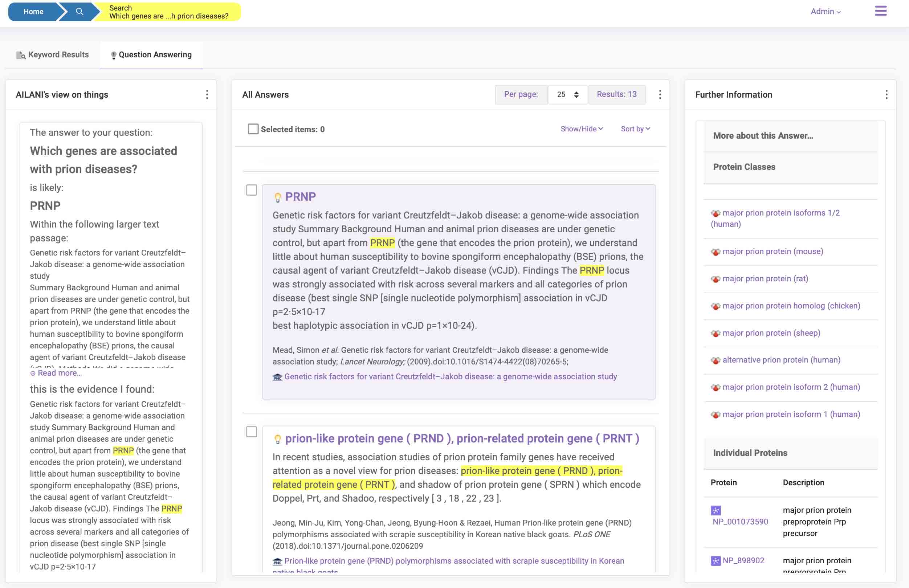Click the lightbulb icon beside PRNP answer

tap(278, 197)
